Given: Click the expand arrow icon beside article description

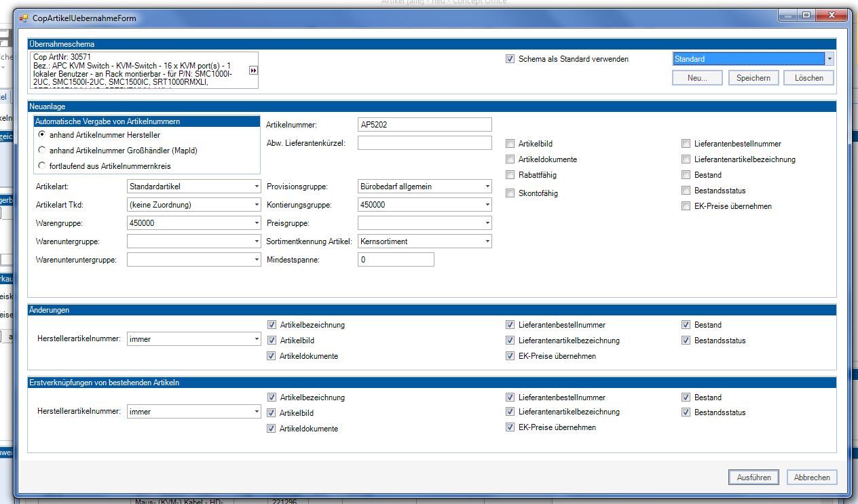Looking at the screenshot, I should coord(253,71).
